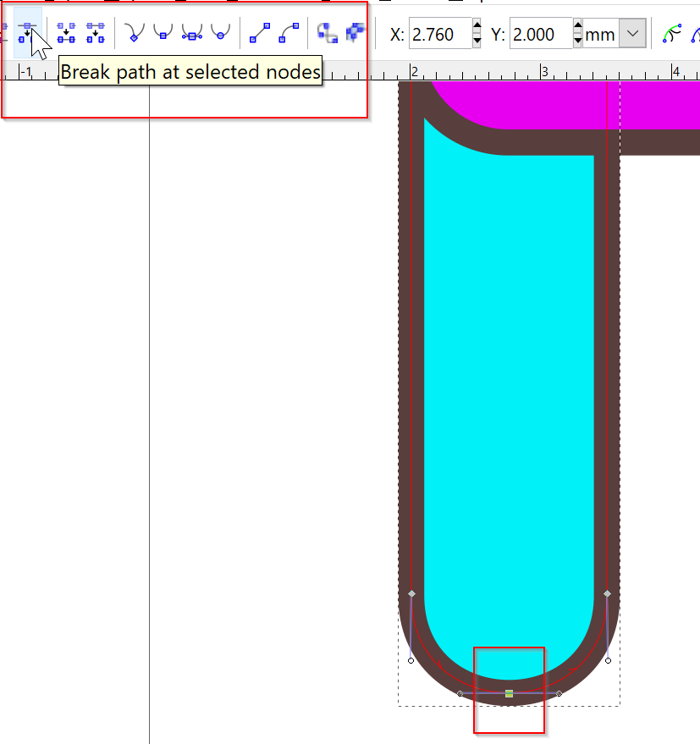Click the X coordinate input field
Image resolution: width=700 pixels, height=744 pixels.
(438, 35)
